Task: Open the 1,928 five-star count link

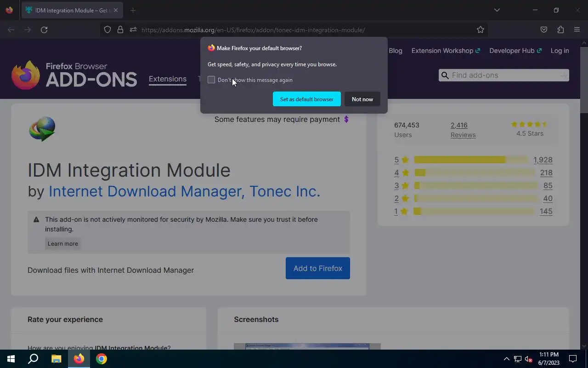Action: [x=543, y=160]
